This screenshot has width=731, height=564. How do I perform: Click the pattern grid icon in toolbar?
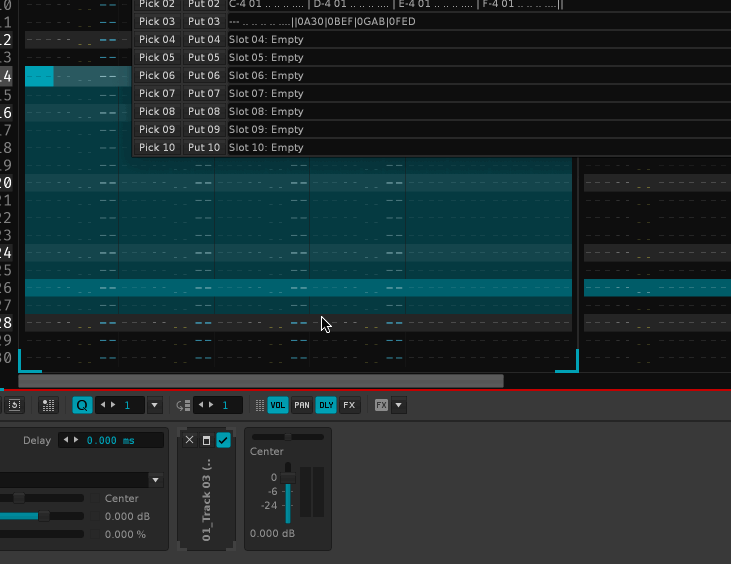point(48,405)
